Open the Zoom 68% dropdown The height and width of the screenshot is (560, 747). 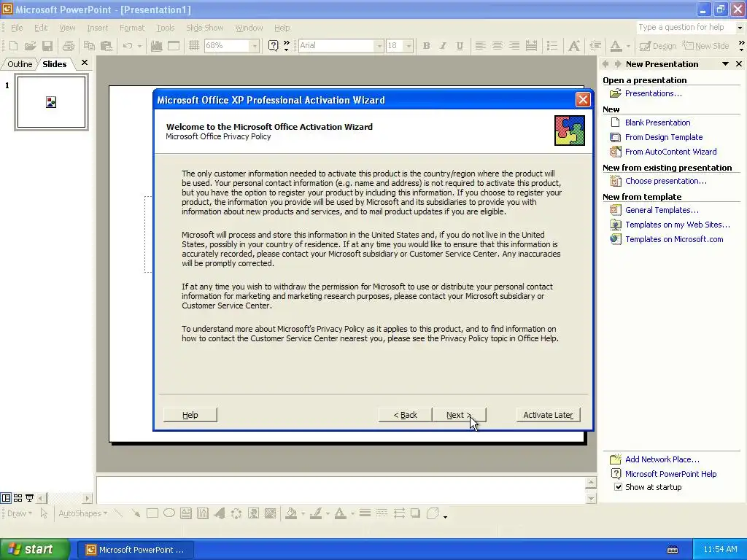[255, 46]
